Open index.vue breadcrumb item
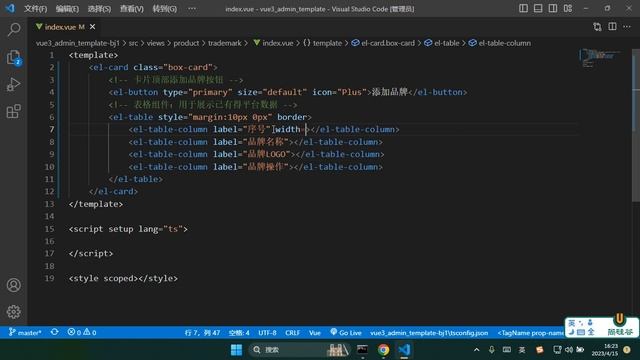Image resolution: width=640 pixels, height=360 pixels. click(x=273, y=43)
